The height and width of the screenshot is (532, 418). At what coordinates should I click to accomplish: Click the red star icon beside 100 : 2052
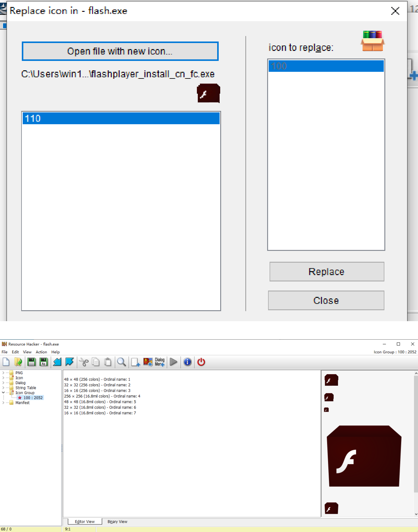click(x=20, y=398)
